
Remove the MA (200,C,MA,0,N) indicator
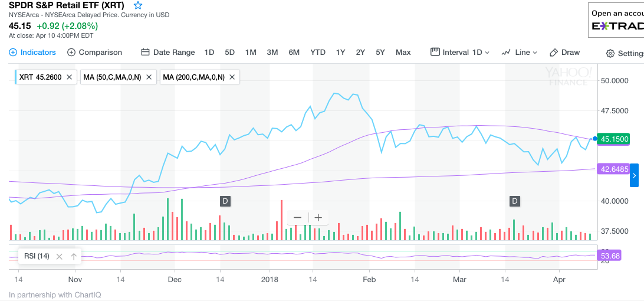pyautogui.click(x=232, y=77)
